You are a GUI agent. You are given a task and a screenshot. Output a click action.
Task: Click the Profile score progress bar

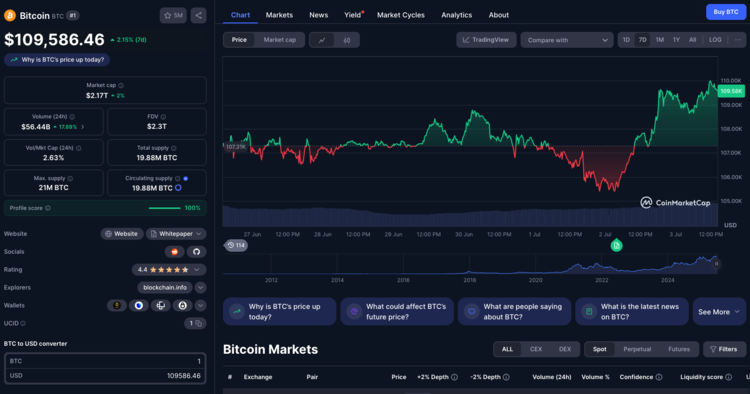(x=164, y=208)
